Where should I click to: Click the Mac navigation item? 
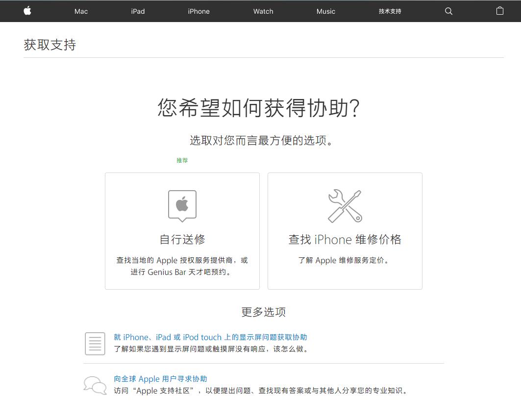(x=80, y=11)
